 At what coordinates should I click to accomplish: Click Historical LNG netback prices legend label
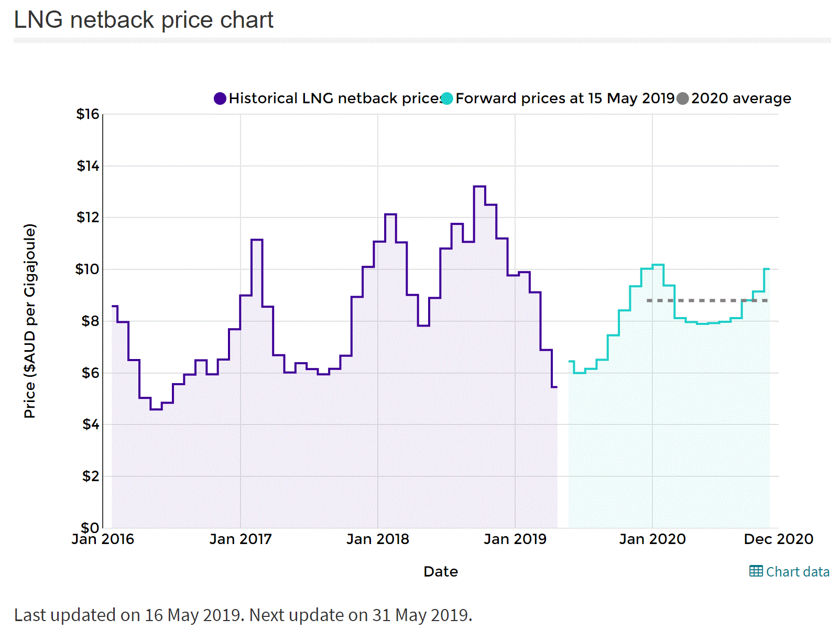pyautogui.click(x=335, y=99)
